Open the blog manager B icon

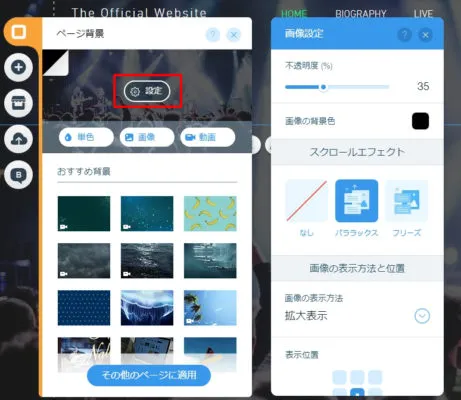click(18, 175)
